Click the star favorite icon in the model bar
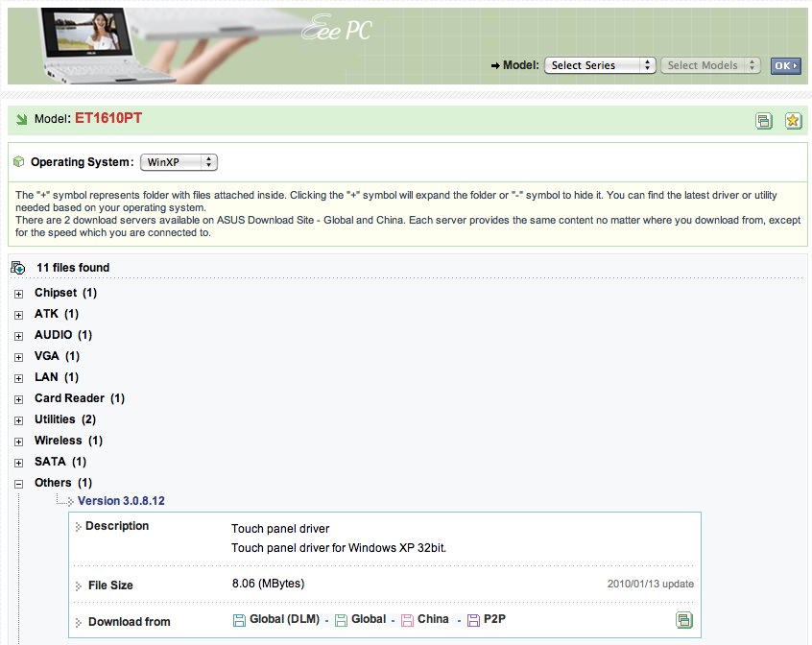This screenshot has height=645, width=812. click(x=793, y=121)
